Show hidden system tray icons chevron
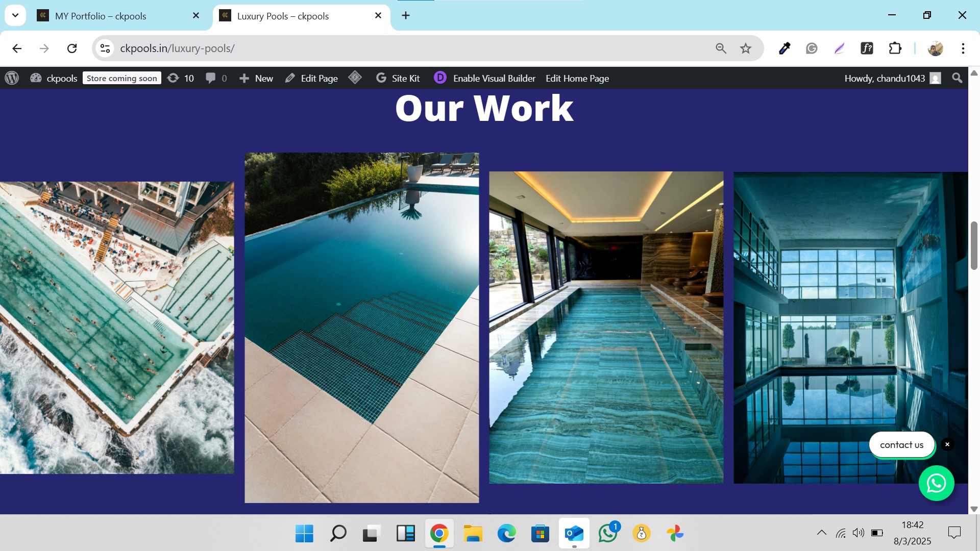Image resolution: width=980 pixels, height=551 pixels. (x=821, y=533)
